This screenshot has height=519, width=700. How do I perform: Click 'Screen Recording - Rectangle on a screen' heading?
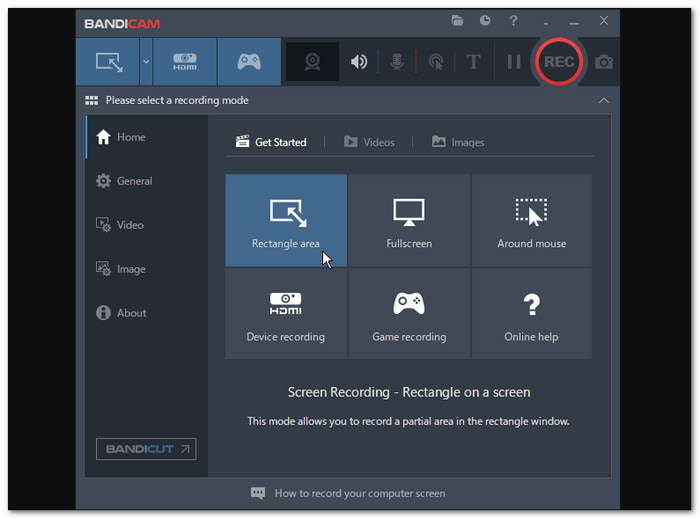point(409,392)
